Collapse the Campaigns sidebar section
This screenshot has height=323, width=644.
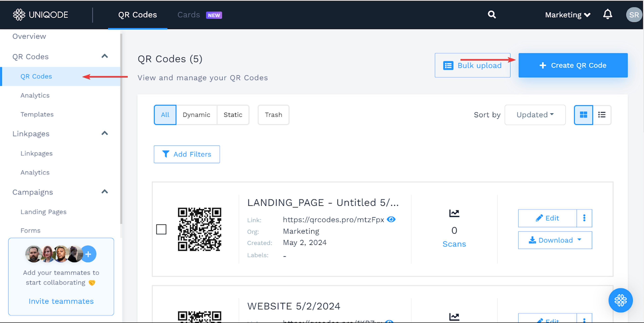tap(105, 192)
